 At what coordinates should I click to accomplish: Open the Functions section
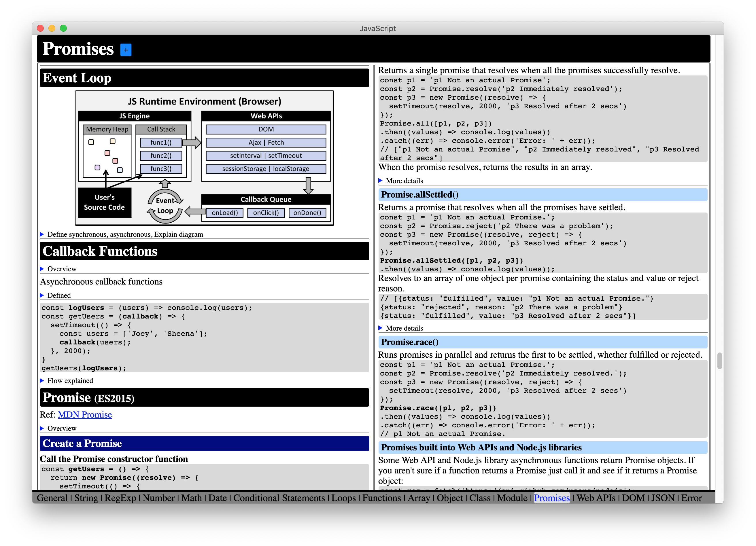(x=382, y=498)
